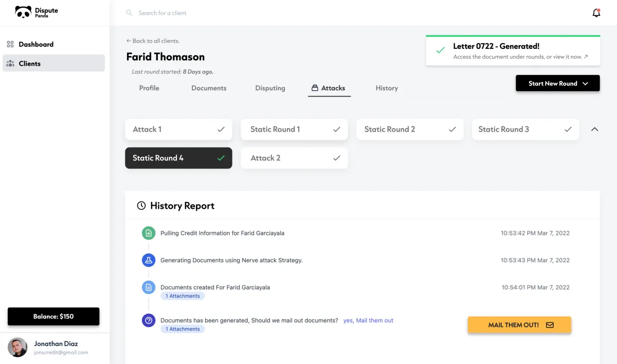The width and height of the screenshot is (617, 364).
Task: Go back to all clients
Action: point(153,41)
